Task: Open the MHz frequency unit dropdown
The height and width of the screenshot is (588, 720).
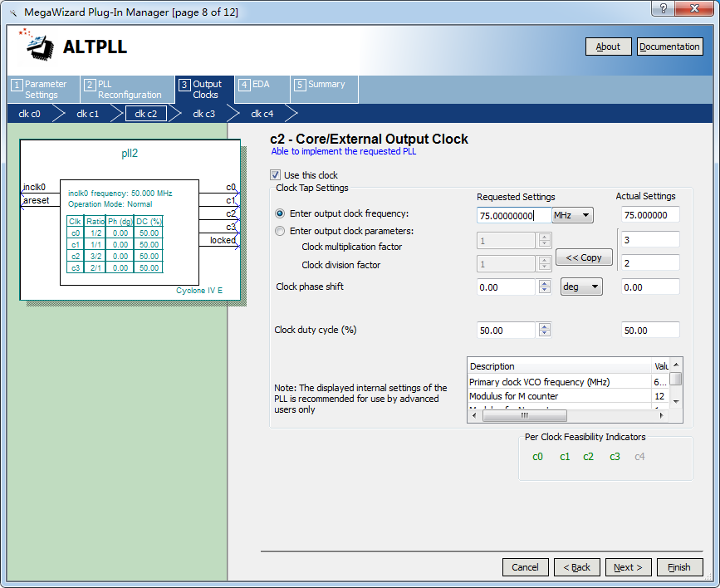Action: [573, 215]
